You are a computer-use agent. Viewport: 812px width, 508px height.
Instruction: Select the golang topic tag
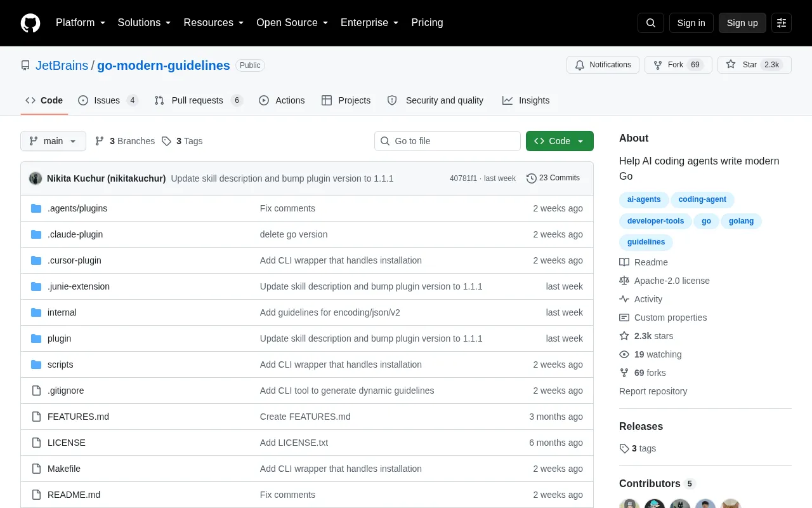tap(741, 221)
